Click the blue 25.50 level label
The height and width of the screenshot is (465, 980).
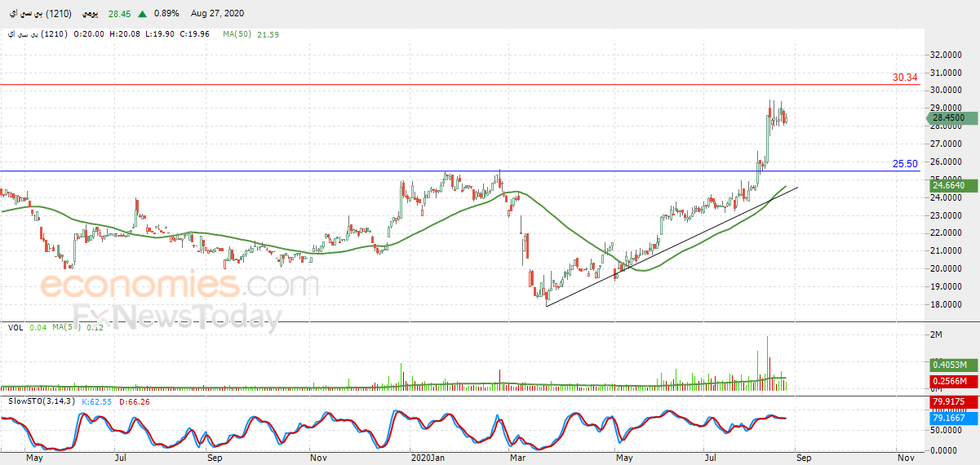pos(905,164)
